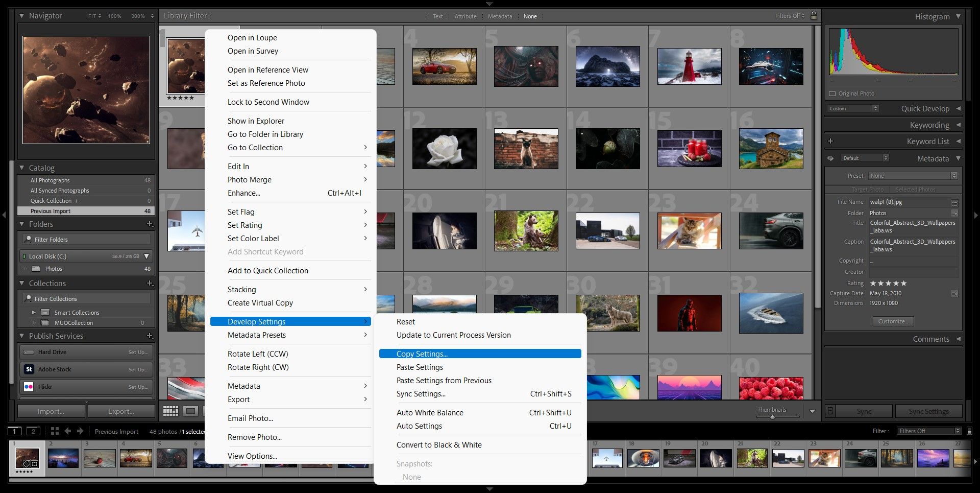Click the plus icon beside Keyword List
The height and width of the screenshot is (493, 980).
(830, 141)
